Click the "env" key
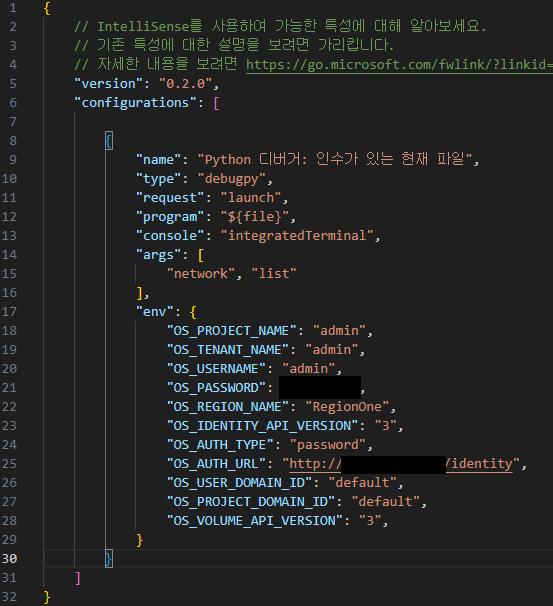The image size is (553, 606). pos(155,312)
